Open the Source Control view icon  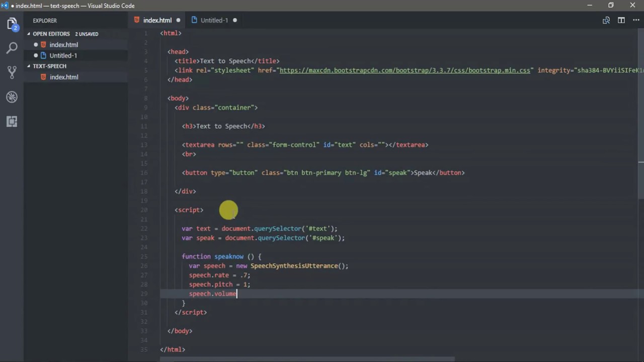pyautogui.click(x=12, y=72)
